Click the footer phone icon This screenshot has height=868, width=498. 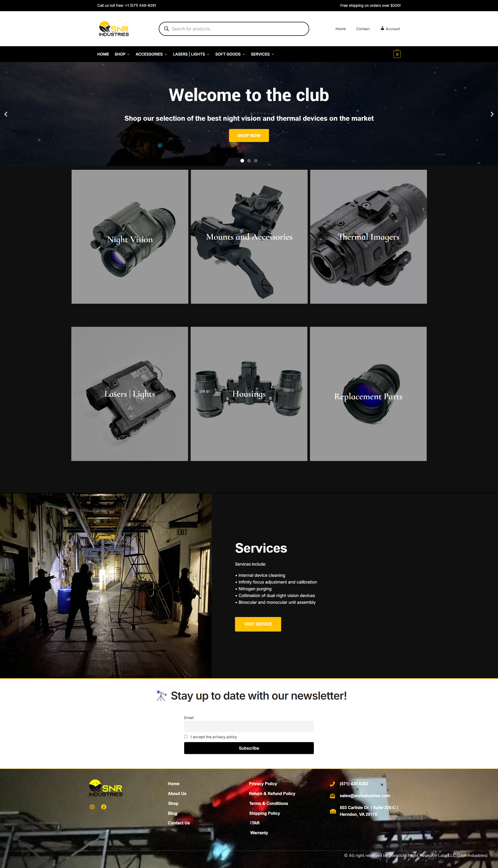(x=332, y=784)
